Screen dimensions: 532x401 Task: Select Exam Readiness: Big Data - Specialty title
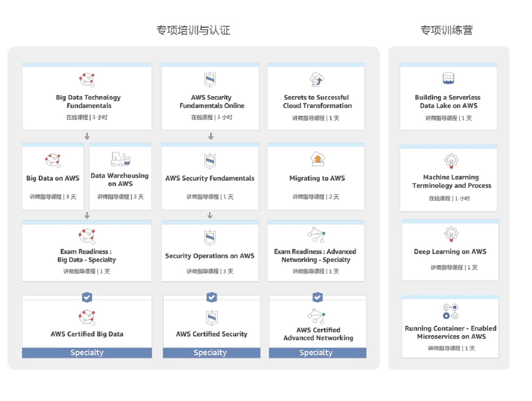[87, 256]
